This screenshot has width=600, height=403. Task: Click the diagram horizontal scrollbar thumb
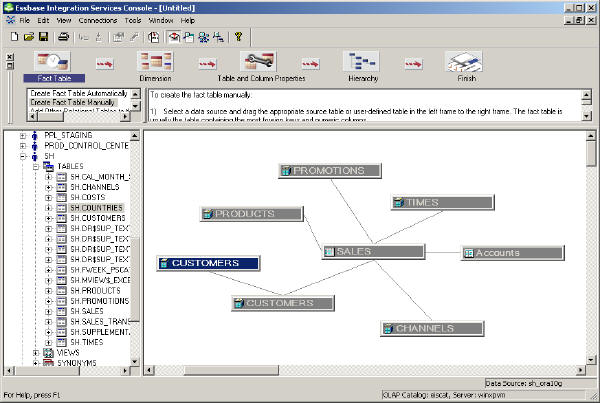pyautogui.click(x=232, y=370)
